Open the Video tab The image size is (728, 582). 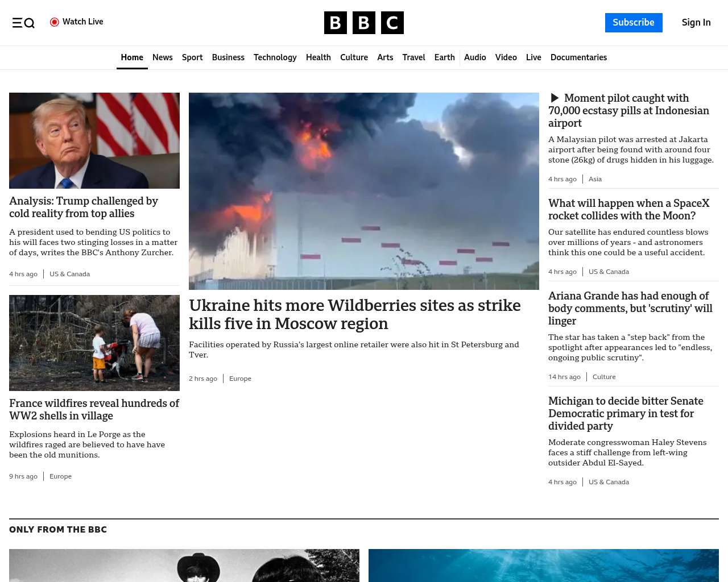click(x=506, y=57)
